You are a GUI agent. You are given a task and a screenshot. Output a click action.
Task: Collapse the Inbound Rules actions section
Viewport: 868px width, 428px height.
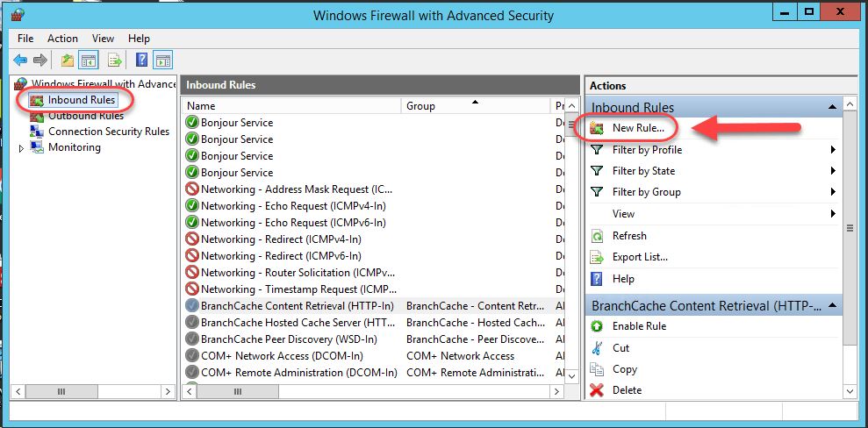pos(831,107)
